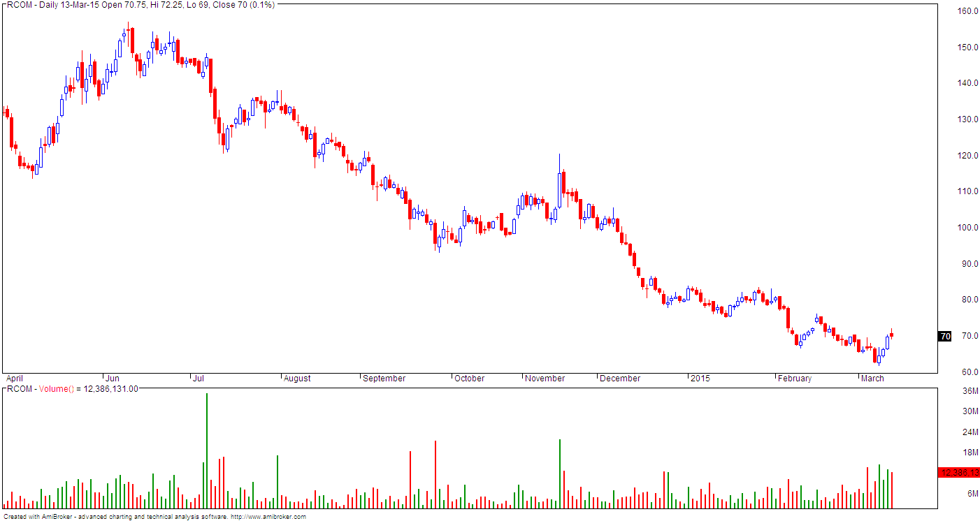This screenshot has width=980, height=521.
Task: Click the 80.0 price axis value
Action: 970,300
